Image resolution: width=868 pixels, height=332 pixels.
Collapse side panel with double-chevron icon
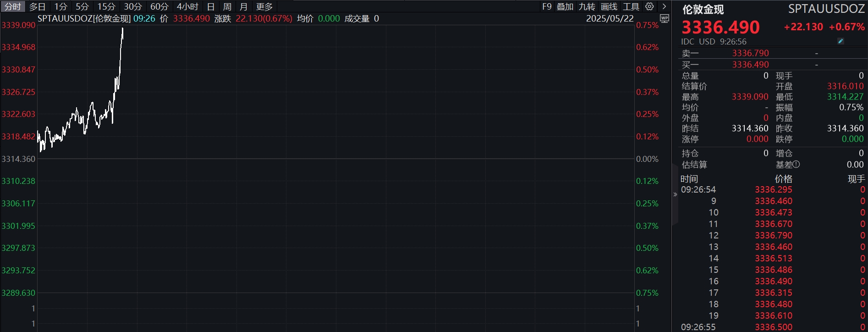coord(675,194)
